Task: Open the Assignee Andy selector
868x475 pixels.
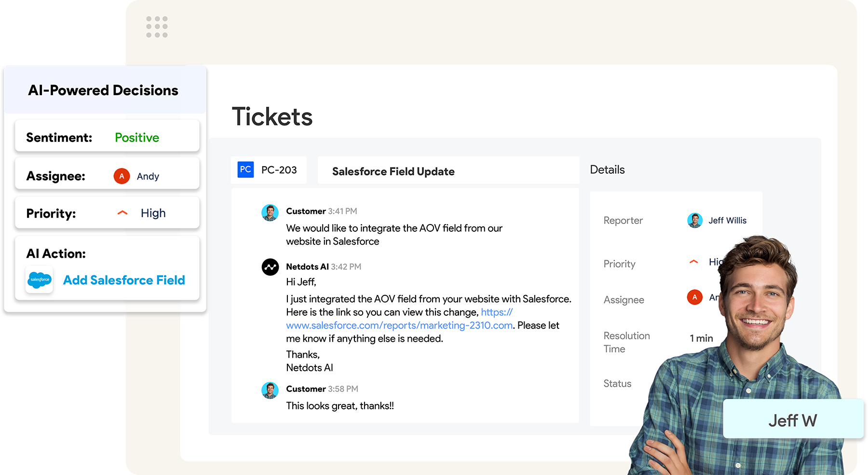Action: [x=148, y=176]
